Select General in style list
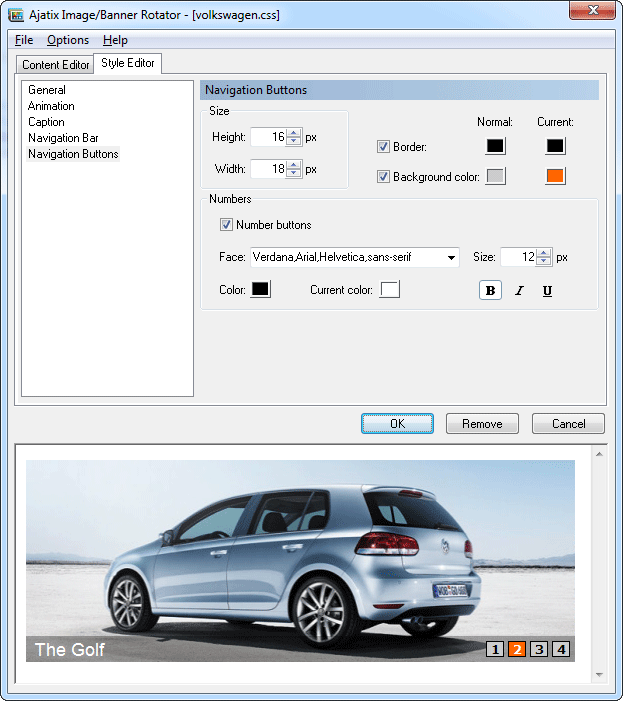This screenshot has width=623, height=701. coord(47,90)
